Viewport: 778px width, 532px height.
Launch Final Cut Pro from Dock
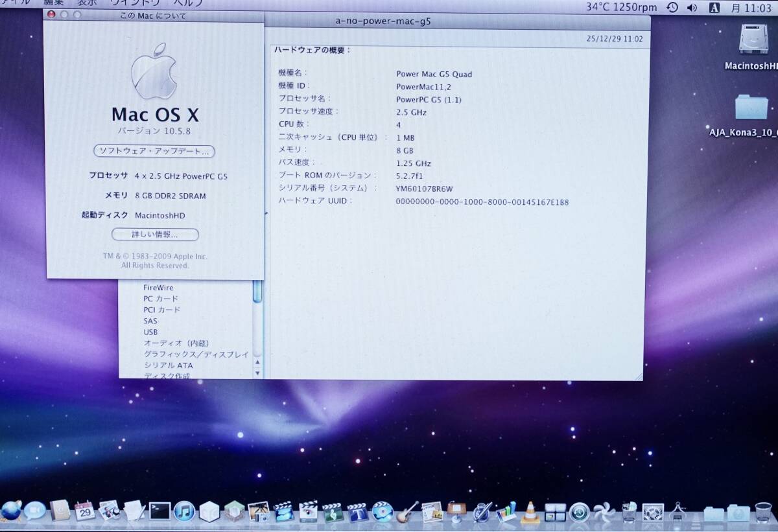pos(308,511)
